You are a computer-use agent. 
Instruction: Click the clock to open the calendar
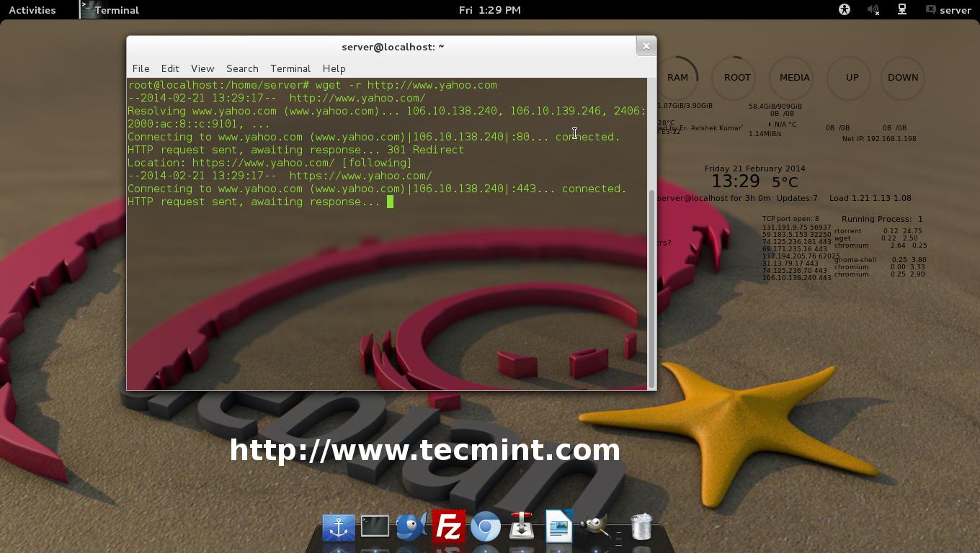tap(490, 9)
